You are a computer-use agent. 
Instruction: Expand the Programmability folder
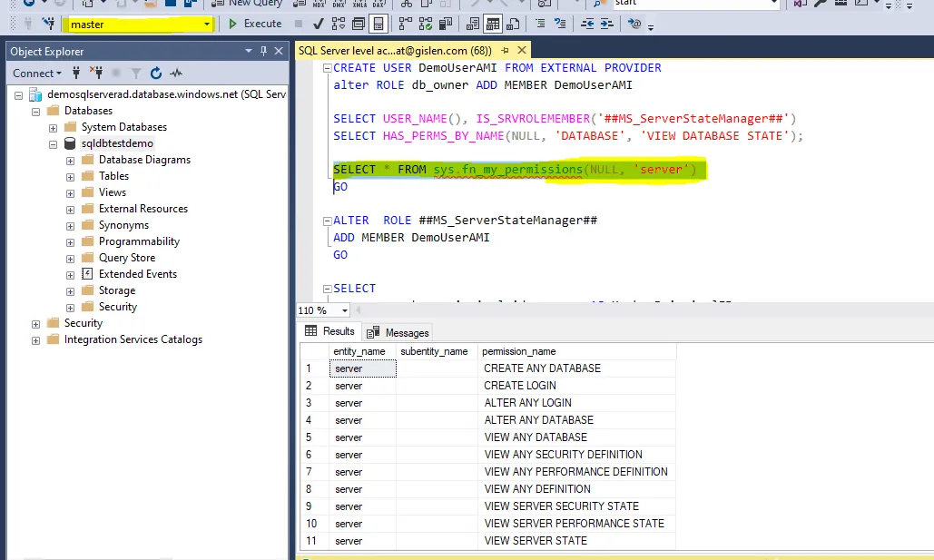[x=70, y=242]
